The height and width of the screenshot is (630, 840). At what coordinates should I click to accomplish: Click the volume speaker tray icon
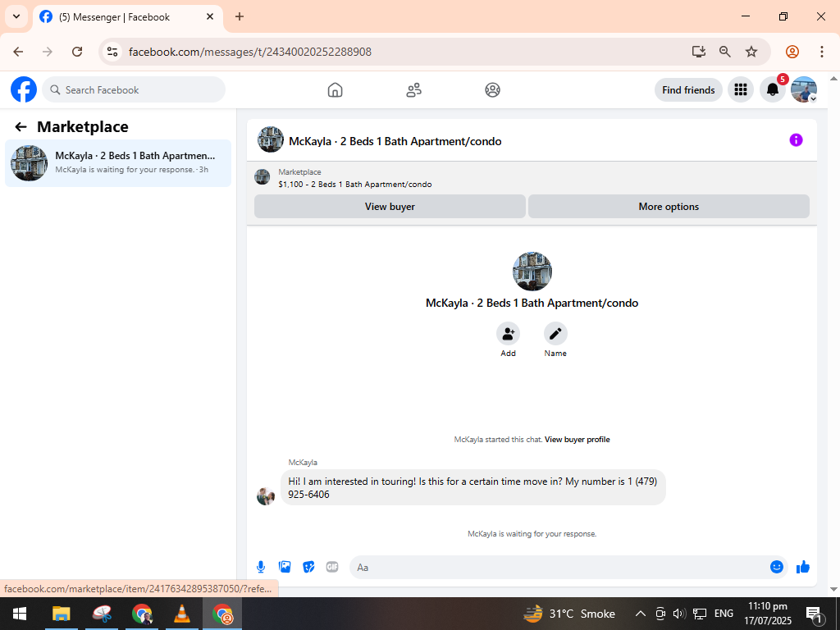click(679, 614)
